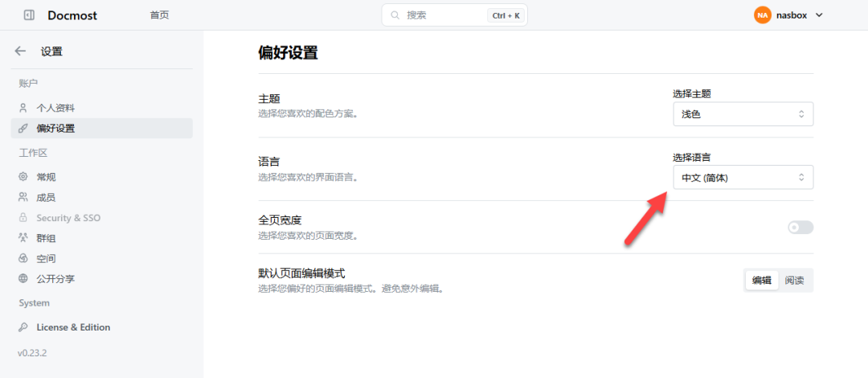Viewport: 868px width, 378px height.
Task: Click the Docmost logo text
Action: 72,15
